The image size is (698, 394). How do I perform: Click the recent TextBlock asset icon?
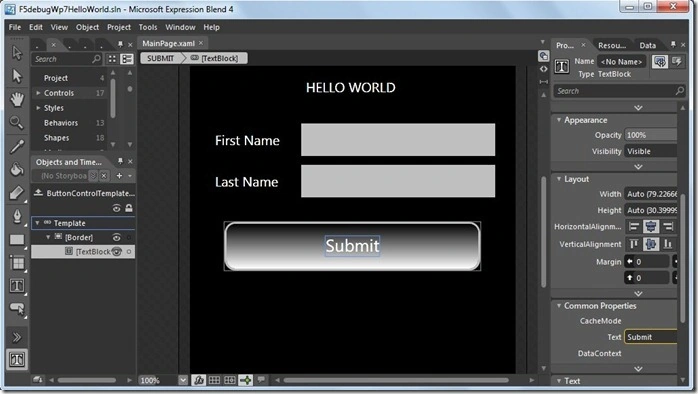coord(17,359)
